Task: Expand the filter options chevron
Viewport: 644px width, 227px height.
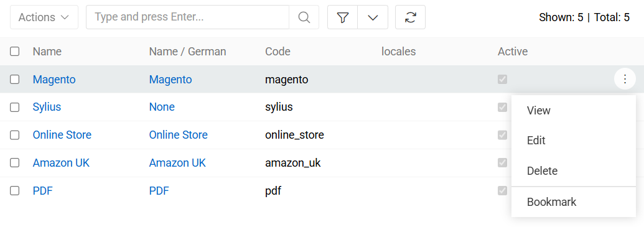Action: (x=373, y=17)
